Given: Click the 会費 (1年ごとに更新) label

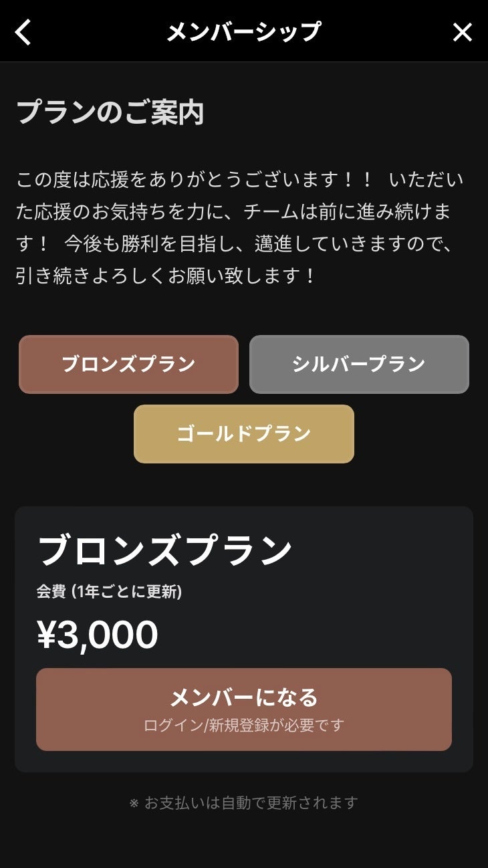Looking at the screenshot, I should point(109,592).
